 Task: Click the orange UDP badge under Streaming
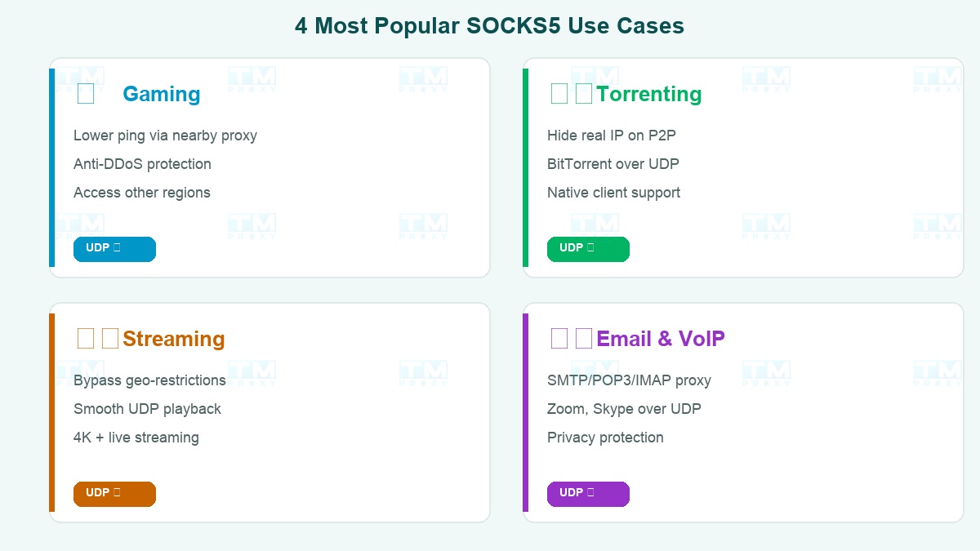point(114,494)
